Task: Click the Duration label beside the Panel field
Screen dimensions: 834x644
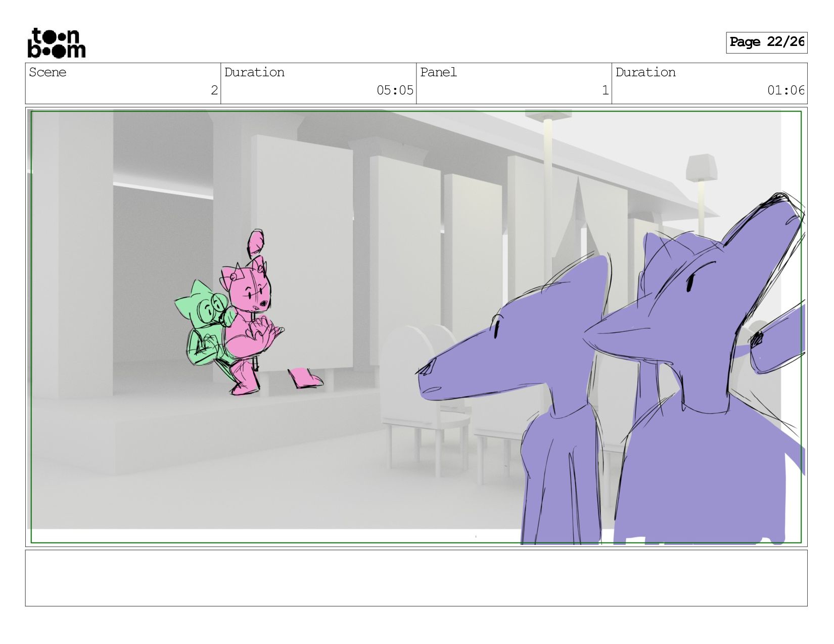Action: click(x=645, y=72)
